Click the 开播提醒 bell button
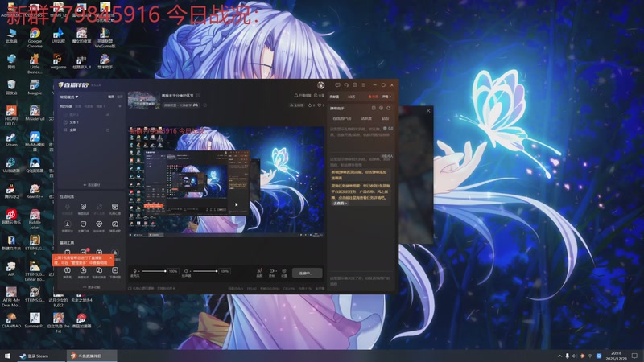The height and width of the screenshot is (362, 644). [303, 95]
